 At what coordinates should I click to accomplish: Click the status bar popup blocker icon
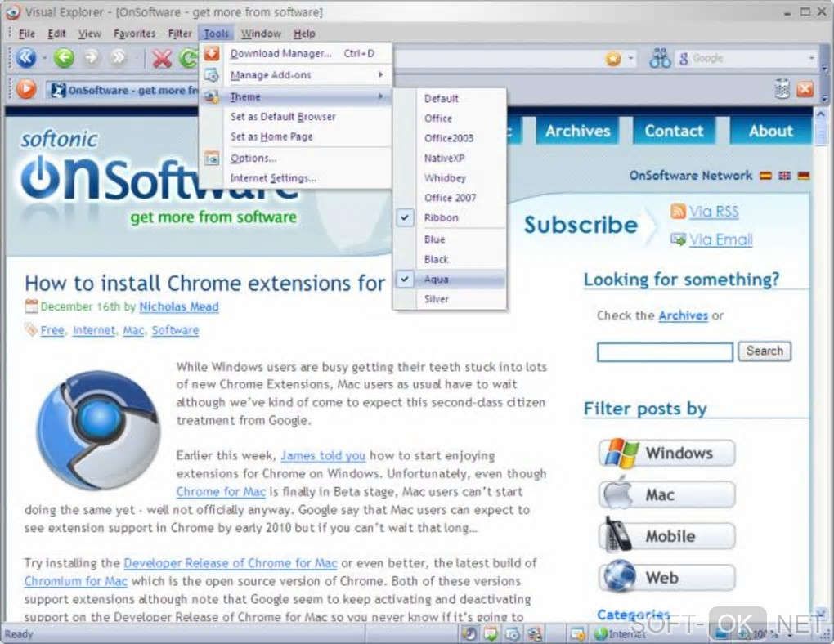point(577,633)
